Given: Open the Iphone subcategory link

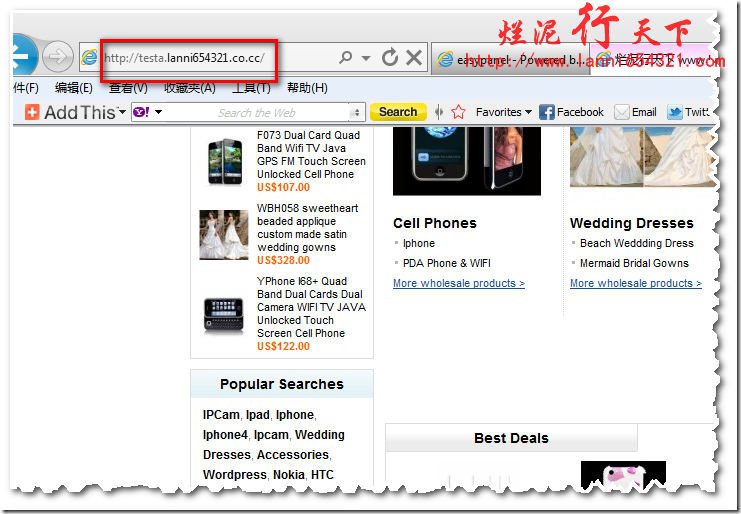Looking at the screenshot, I should pos(419,243).
